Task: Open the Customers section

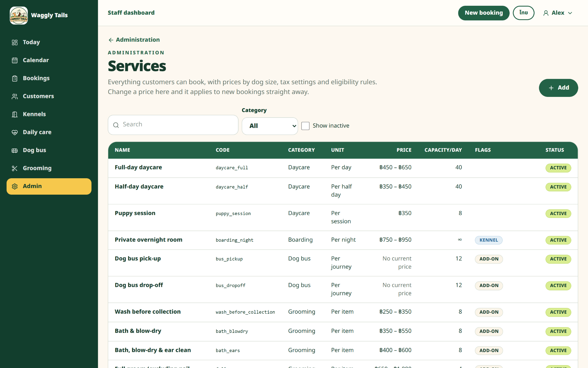Action: point(49,97)
